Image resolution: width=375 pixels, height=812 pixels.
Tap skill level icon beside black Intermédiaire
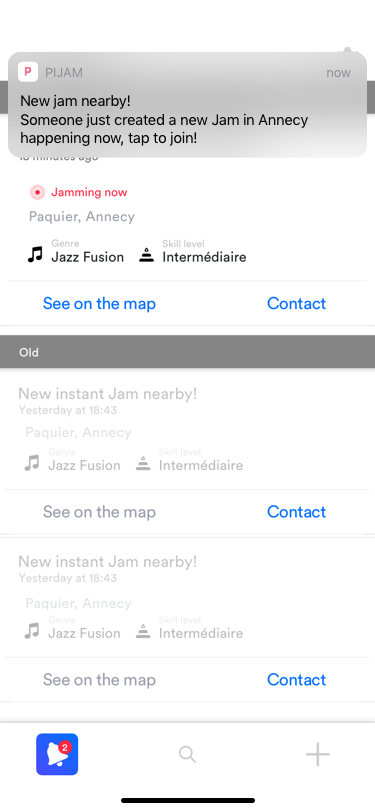[147, 255]
